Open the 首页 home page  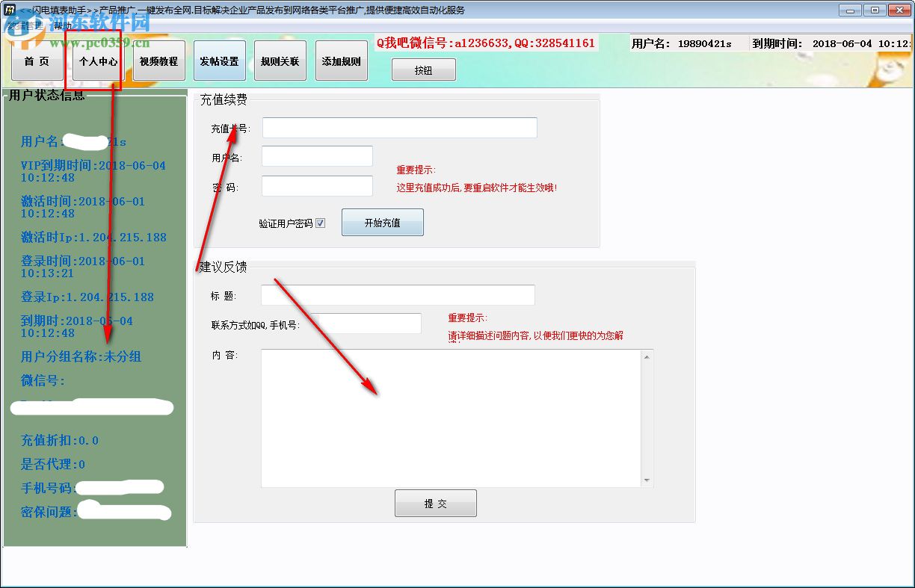[x=37, y=63]
